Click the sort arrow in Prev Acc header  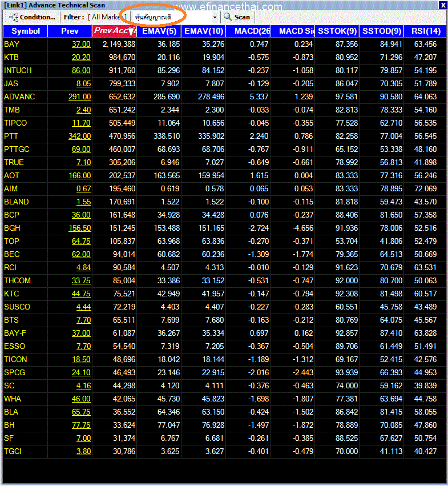(132, 31)
